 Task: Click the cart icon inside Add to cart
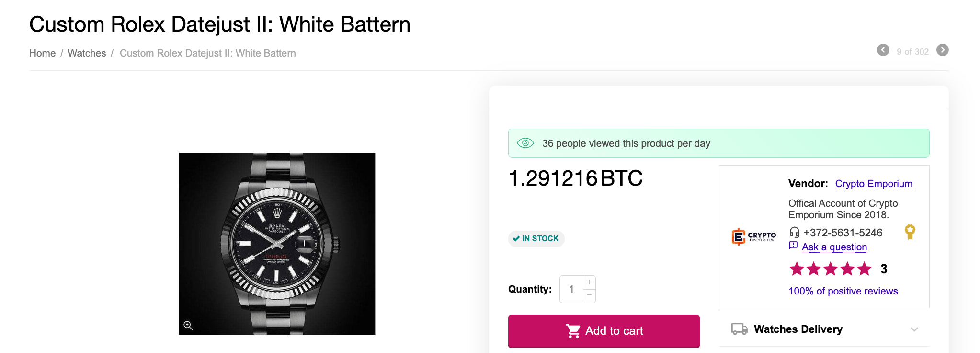point(574,330)
